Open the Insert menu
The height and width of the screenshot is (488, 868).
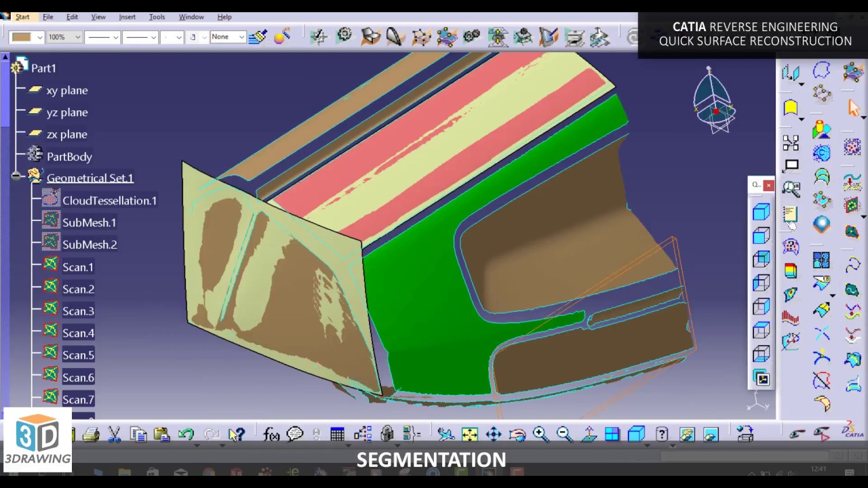127,17
